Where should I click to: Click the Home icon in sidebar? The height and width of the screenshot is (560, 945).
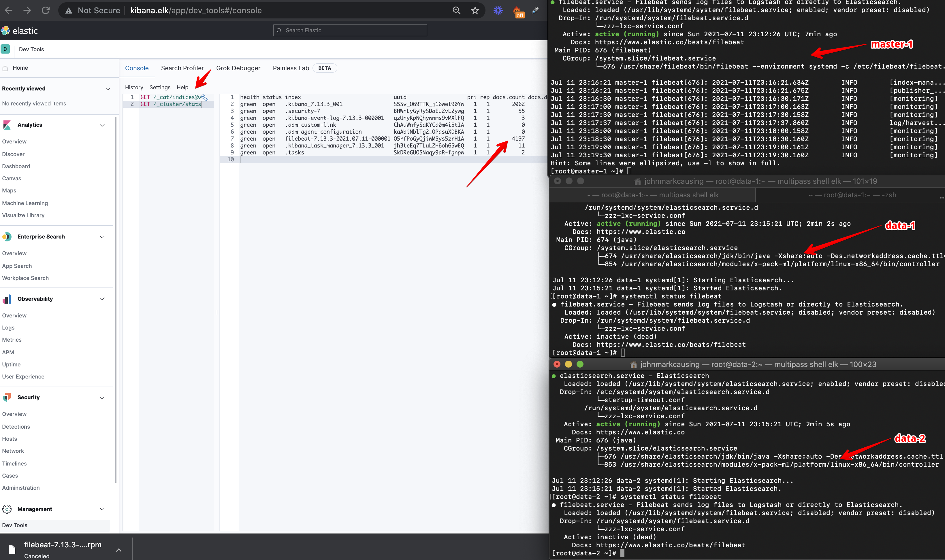(x=5, y=68)
